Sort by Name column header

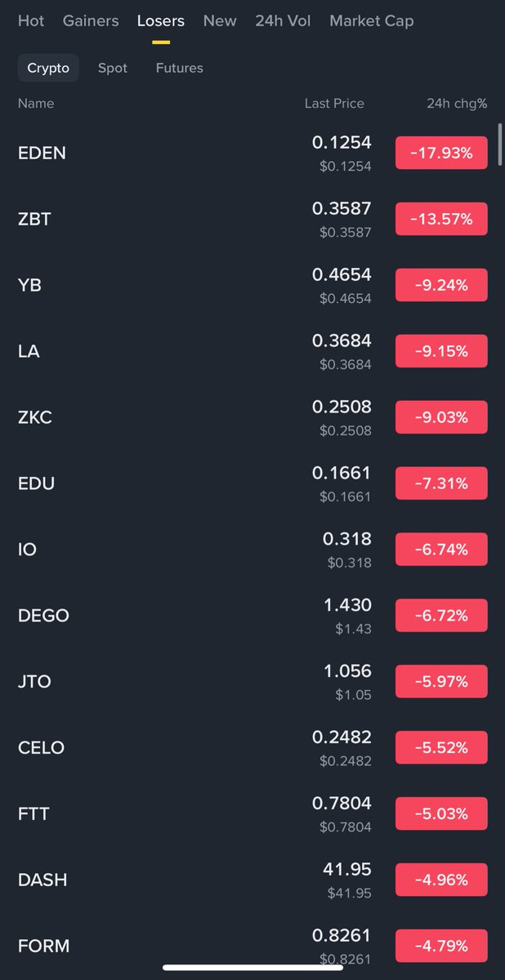point(36,104)
